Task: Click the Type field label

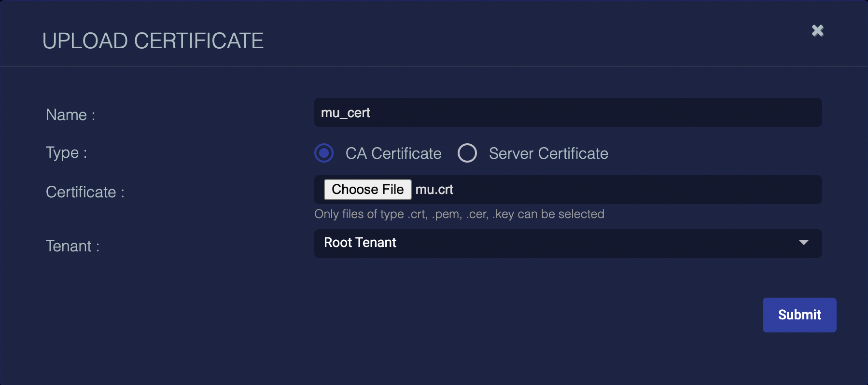Action: (x=66, y=152)
